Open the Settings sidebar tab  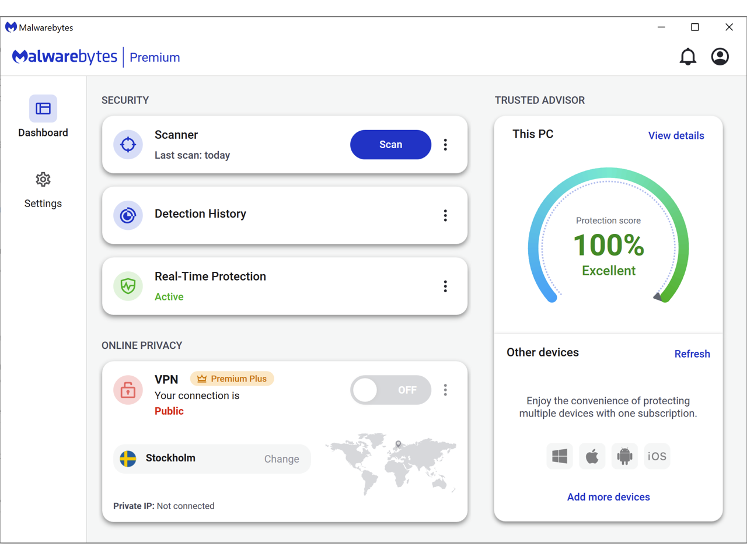coord(43,190)
